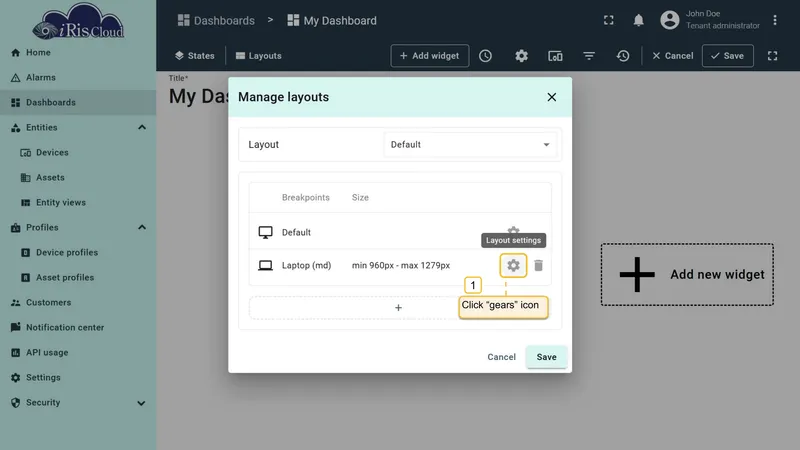Screen dimensions: 800x450
Task: Open version history icon in toolbar
Action: tap(623, 56)
